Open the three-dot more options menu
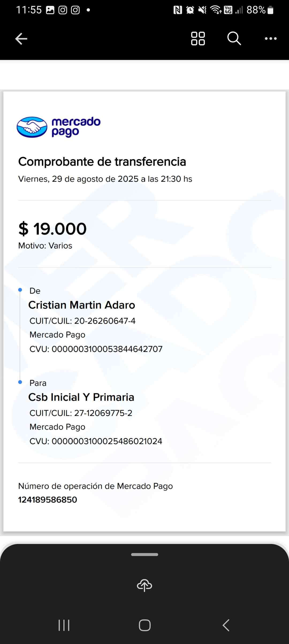 tap(271, 39)
